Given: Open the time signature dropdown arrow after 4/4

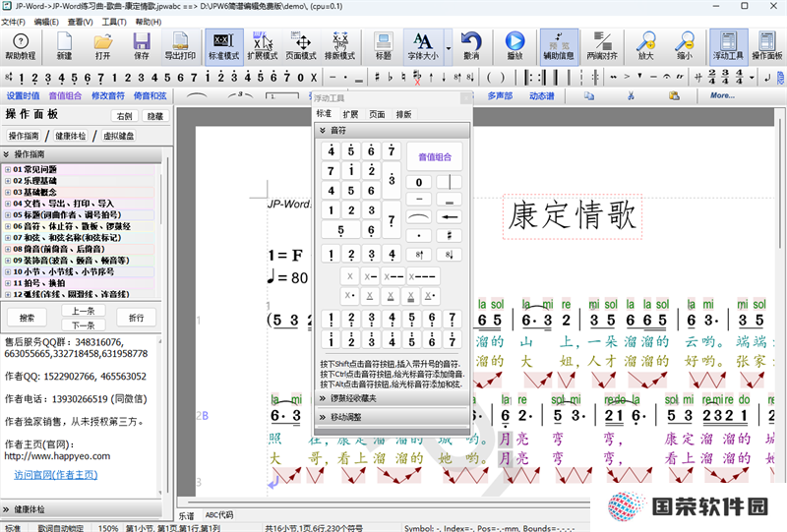Looking at the screenshot, I should pos(752,78).
